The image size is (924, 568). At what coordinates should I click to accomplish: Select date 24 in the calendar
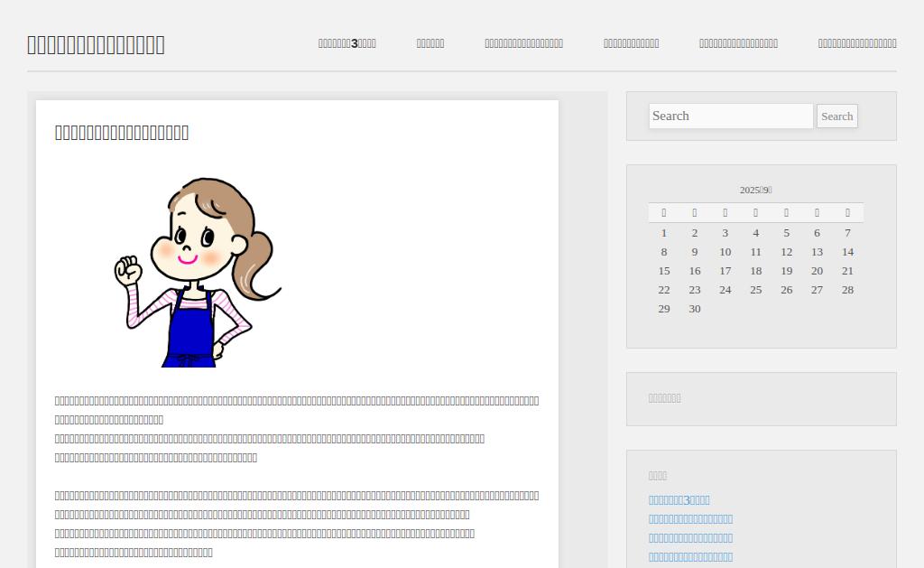(x=725, y=290)
